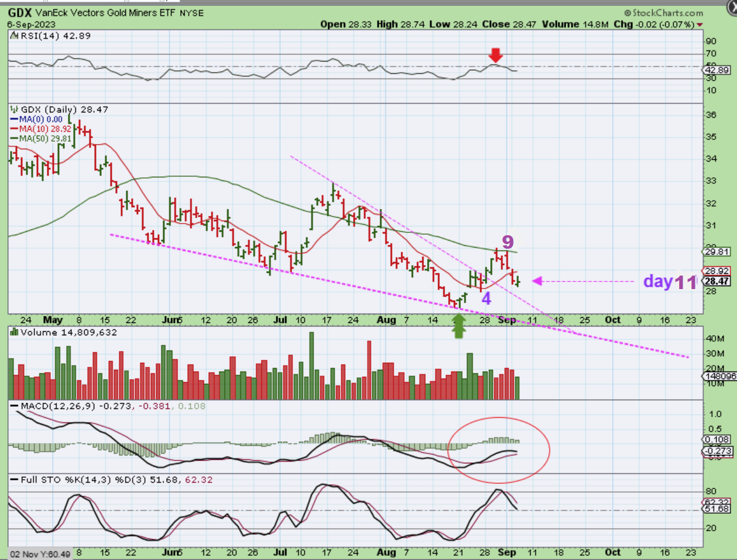The height and width of the screenshot is (560, 737).
Task: Click the 'Close 28.47' value in the header
Action: [x=509, y=25]
